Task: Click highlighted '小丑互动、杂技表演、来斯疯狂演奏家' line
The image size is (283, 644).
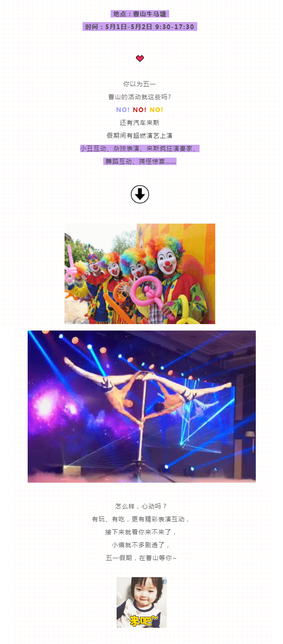Action: pyautogui.click(x=140, y=148)
